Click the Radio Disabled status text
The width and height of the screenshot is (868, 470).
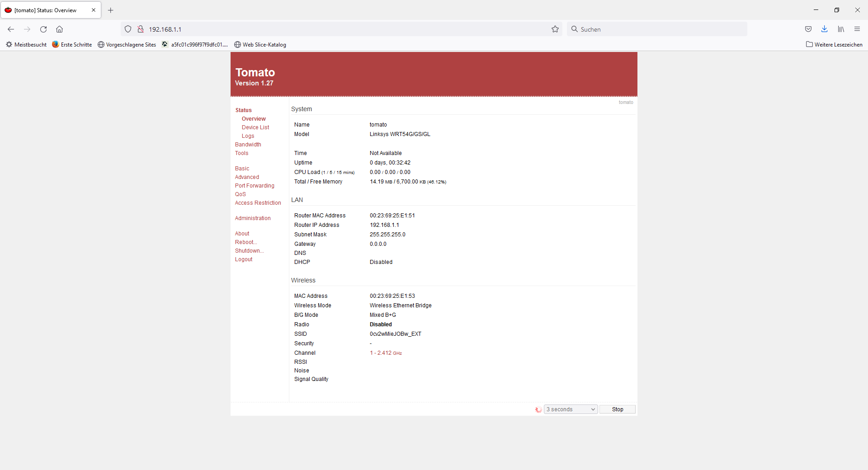click(x=381, y=324)
